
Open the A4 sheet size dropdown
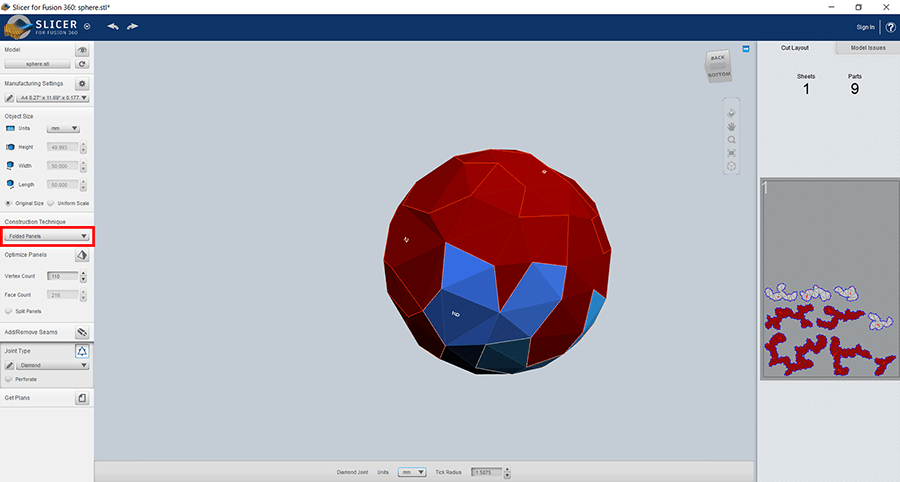52,98
